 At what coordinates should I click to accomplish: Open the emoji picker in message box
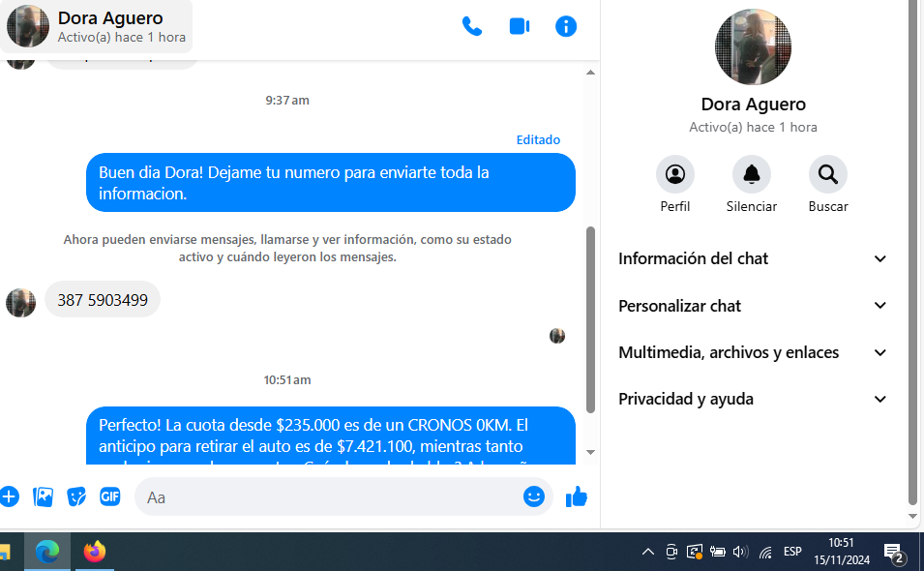(x=534, y=496)
